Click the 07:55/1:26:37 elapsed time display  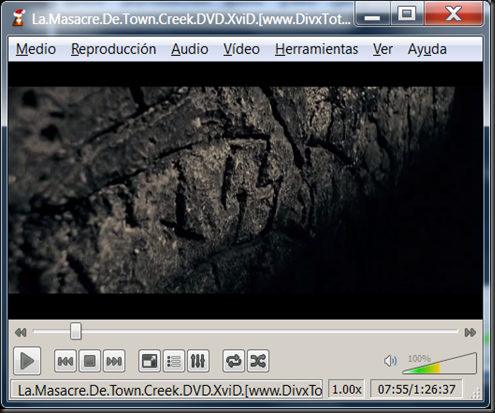[416, 389]
